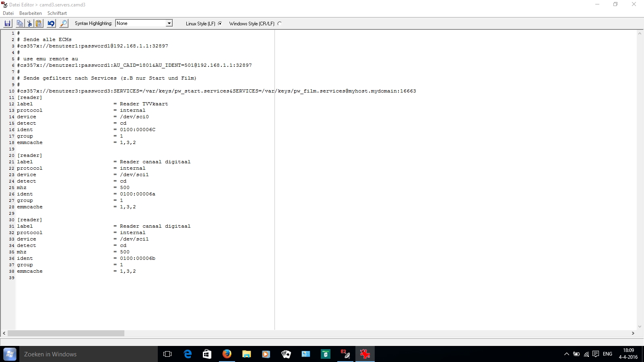Paste from clipboard using the toolbar icon
The width and height of the screenshot is (644, 362).
tap(39, 23)
